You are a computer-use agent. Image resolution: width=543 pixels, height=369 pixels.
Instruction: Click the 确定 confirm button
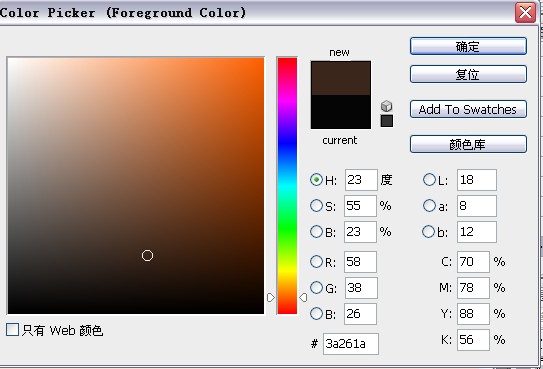pos(468,46)
